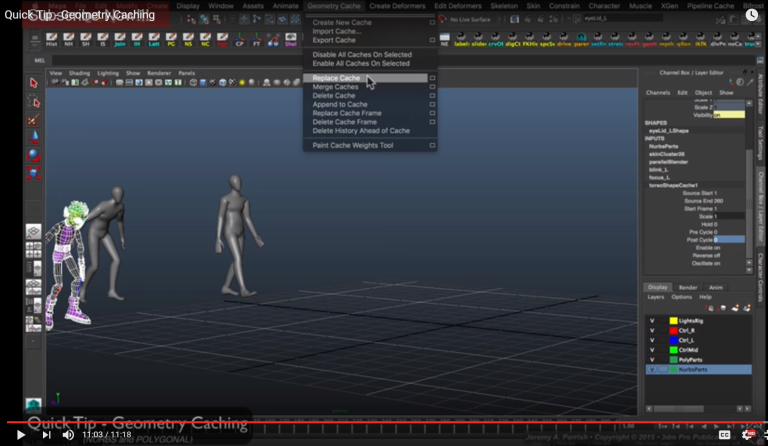Switch to Anim layer tab

(716, 287)
